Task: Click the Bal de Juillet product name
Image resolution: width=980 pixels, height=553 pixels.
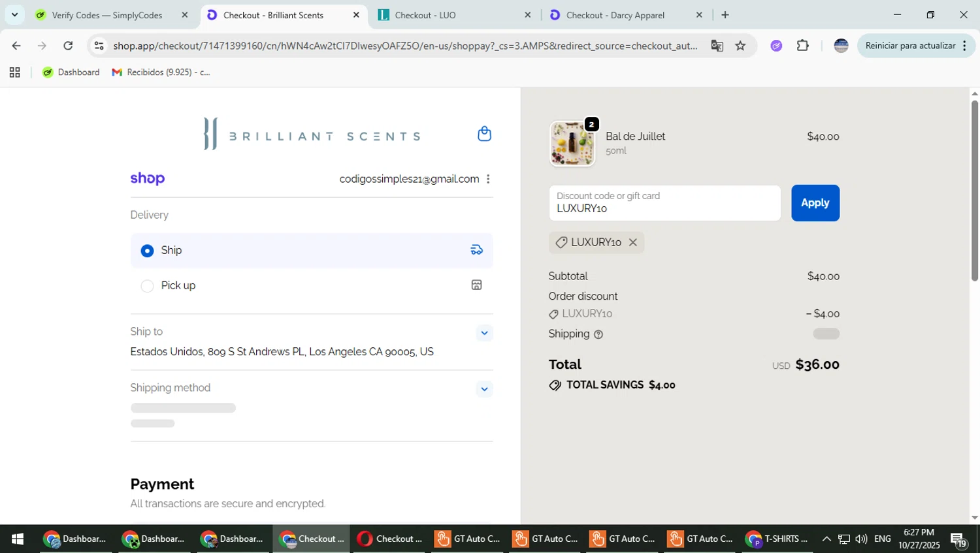Action: (635, 136)
